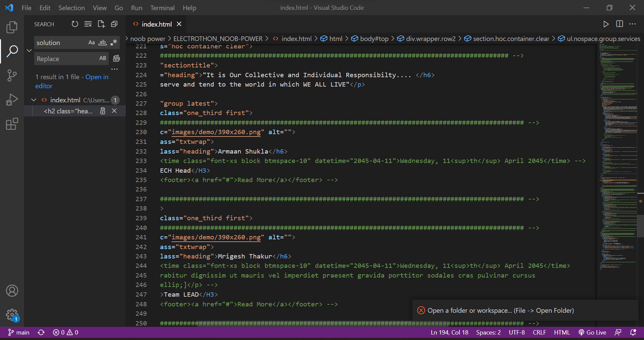The width and height of the screenshot is (644, 340).
Task: Dismiss the h2 class search result
Action: 114,111
